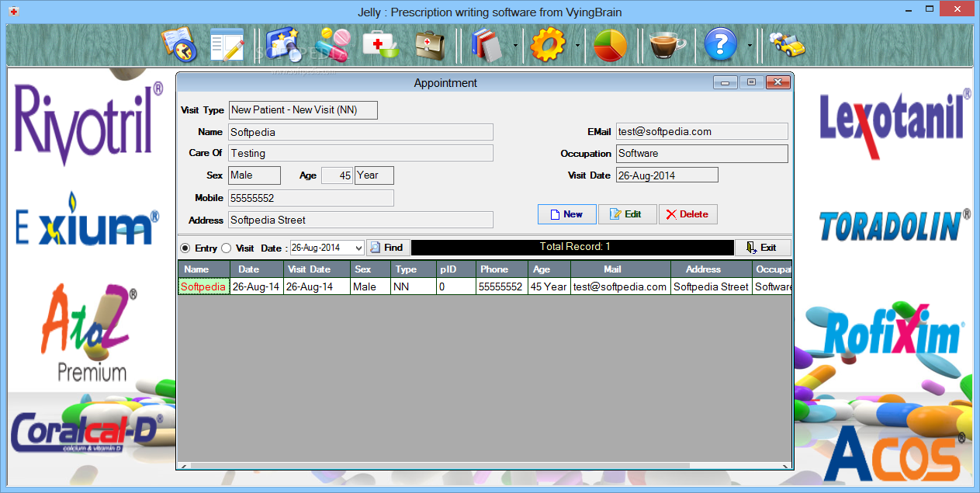Click the EMail field
Screen dimensions: 980x493
pos(702,132)
